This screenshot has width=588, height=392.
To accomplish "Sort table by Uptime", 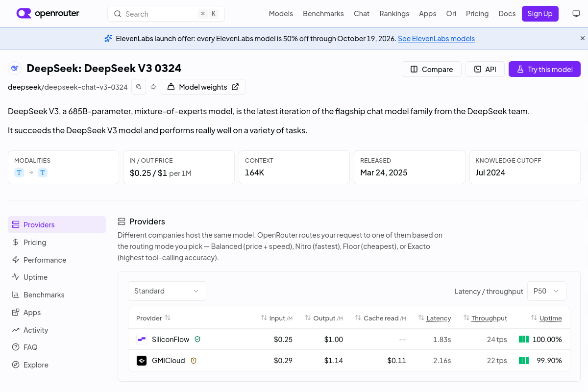I will point(546,318).
